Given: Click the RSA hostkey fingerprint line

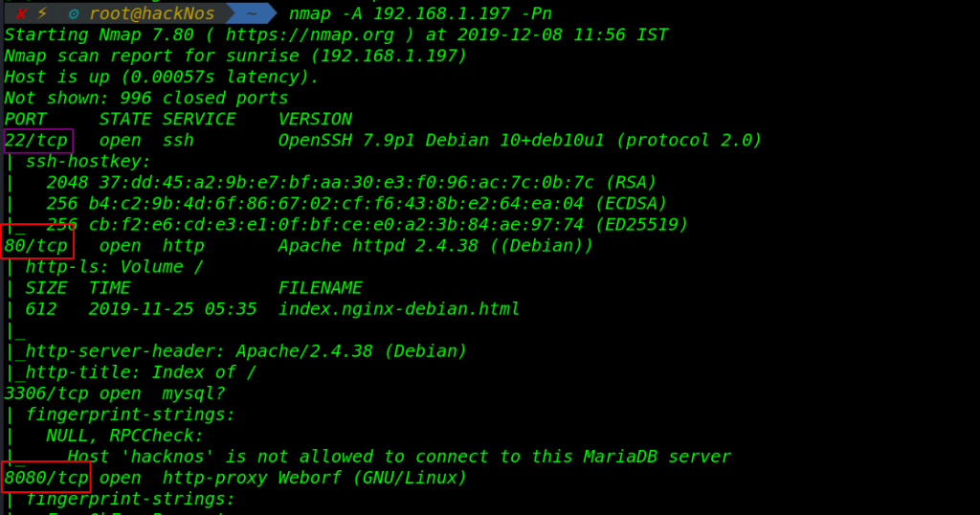Looking at the screenshot, I should [351, 183].
